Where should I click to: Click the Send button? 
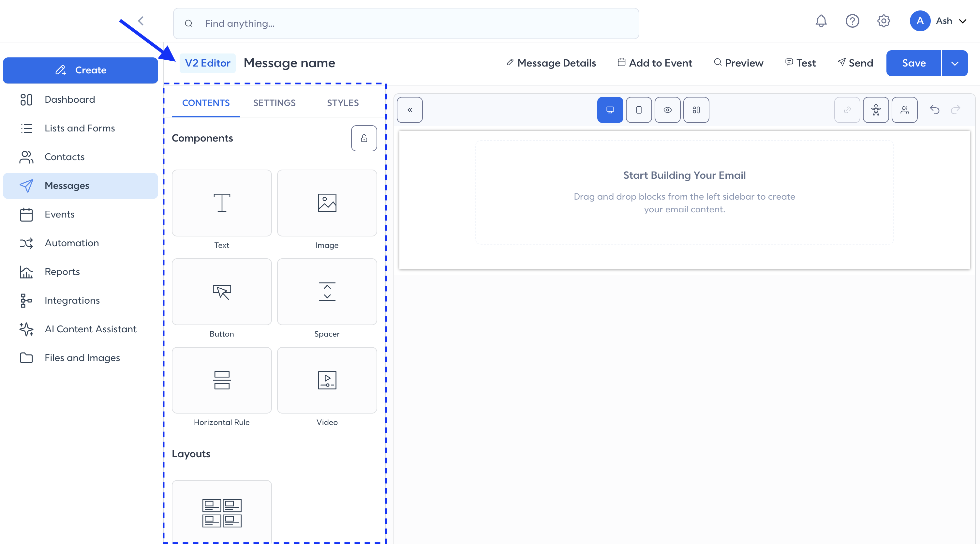coord(855,63)
